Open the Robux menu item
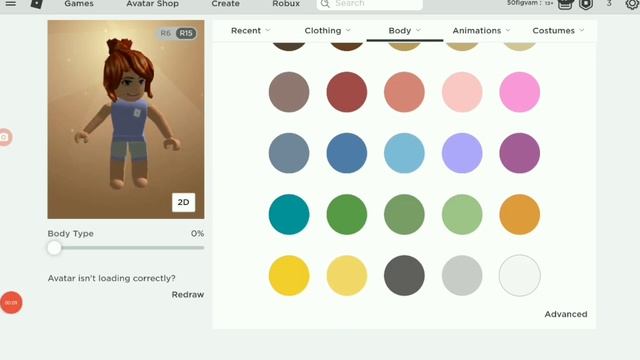Viewport: 640px width, 360px height. coord(286,4)
